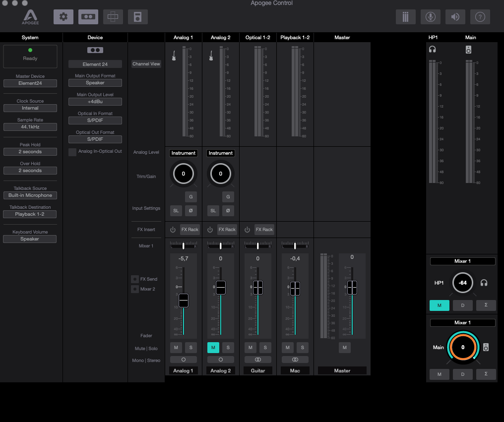Toggle FX insert power for Analog 1
The image size is (504, 422).
tap(173, 230)
